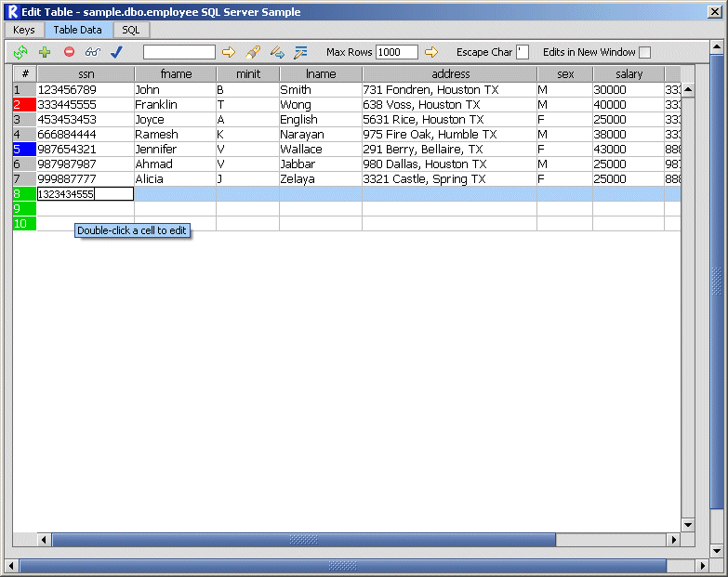The width and height of the screenshot is (728, 577).
Task: Click the table's horizontal scroll right arrow
Action: click(674, 540)
